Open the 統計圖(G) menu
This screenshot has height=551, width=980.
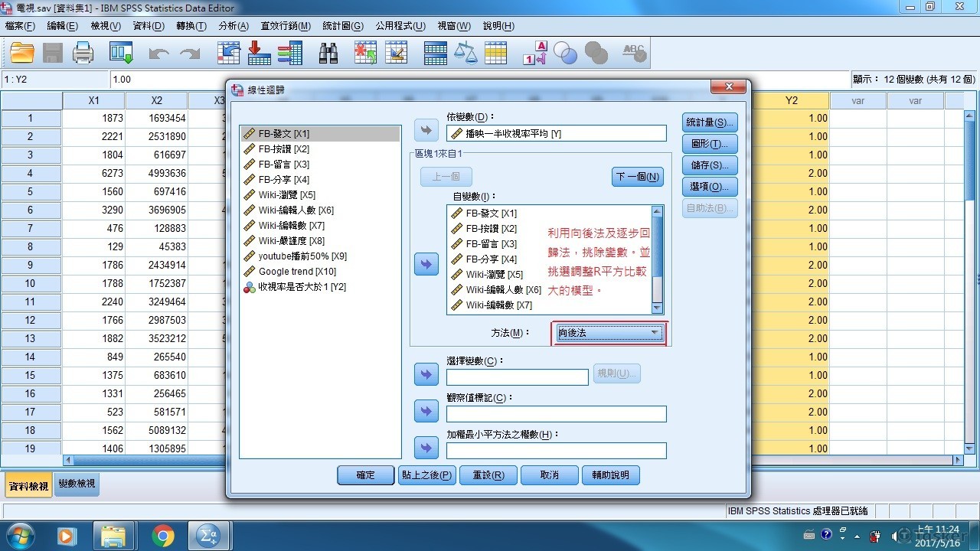point(342,26)
